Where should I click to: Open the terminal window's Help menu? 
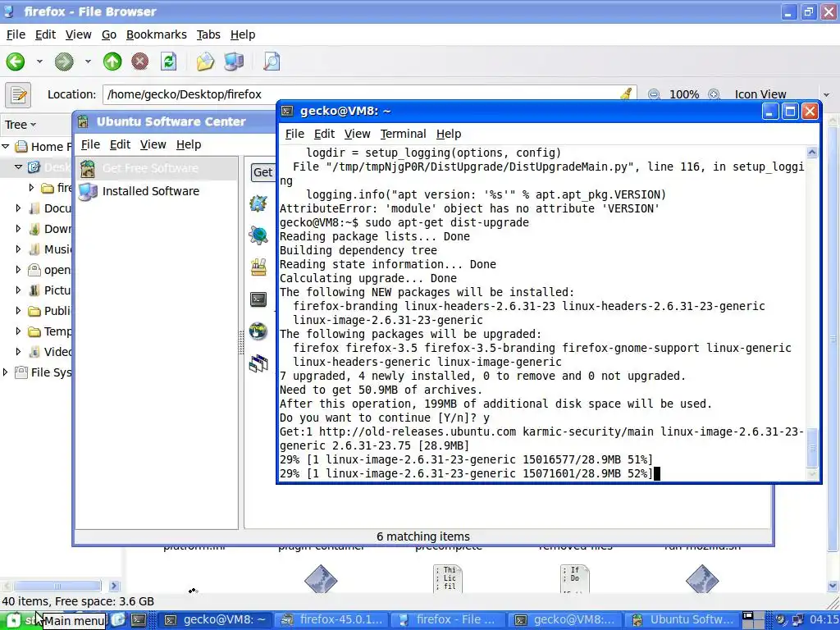(x=449, y=134)
